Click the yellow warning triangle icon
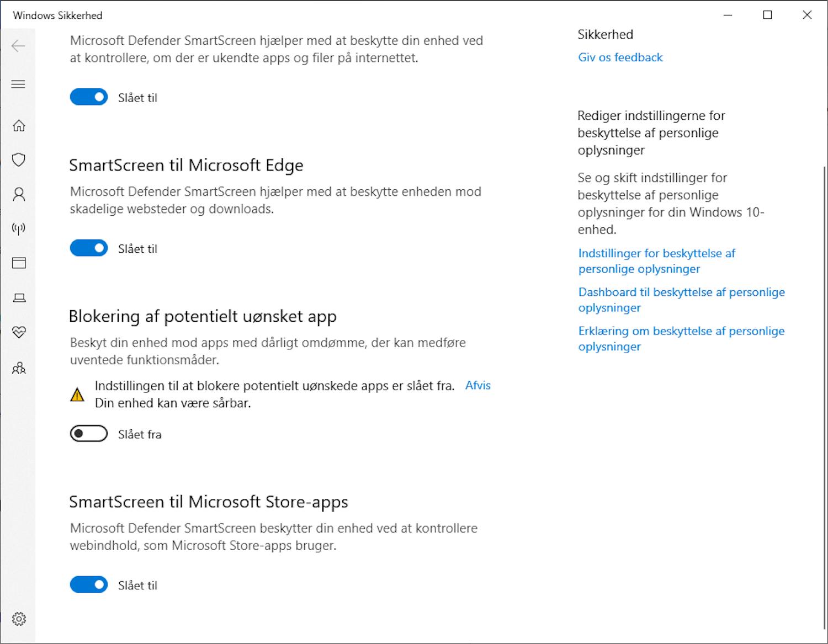 pyautogui.click(x=78, y=394)
